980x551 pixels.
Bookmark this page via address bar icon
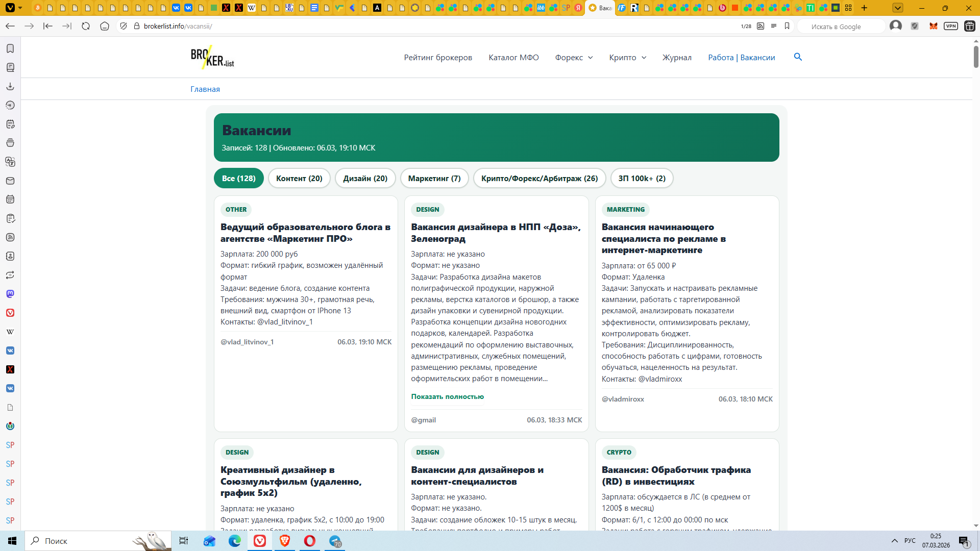pyautogui.click(x=787, y=26)
